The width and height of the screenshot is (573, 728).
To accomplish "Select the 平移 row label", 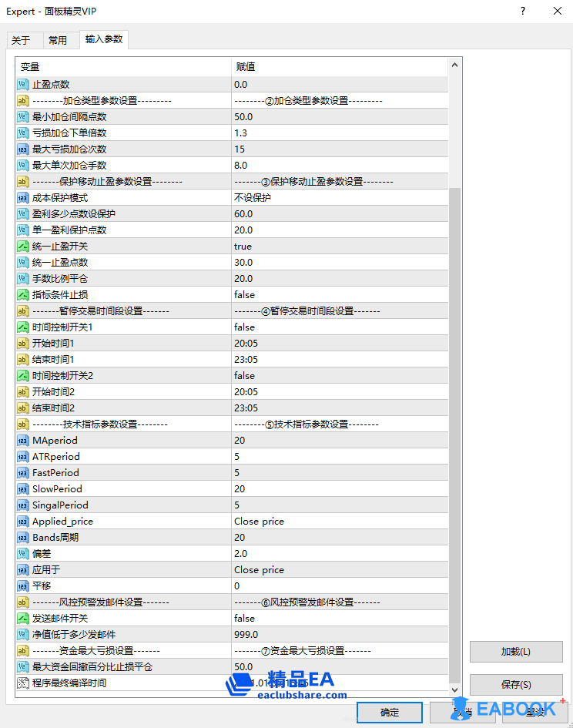I will 42,586.
